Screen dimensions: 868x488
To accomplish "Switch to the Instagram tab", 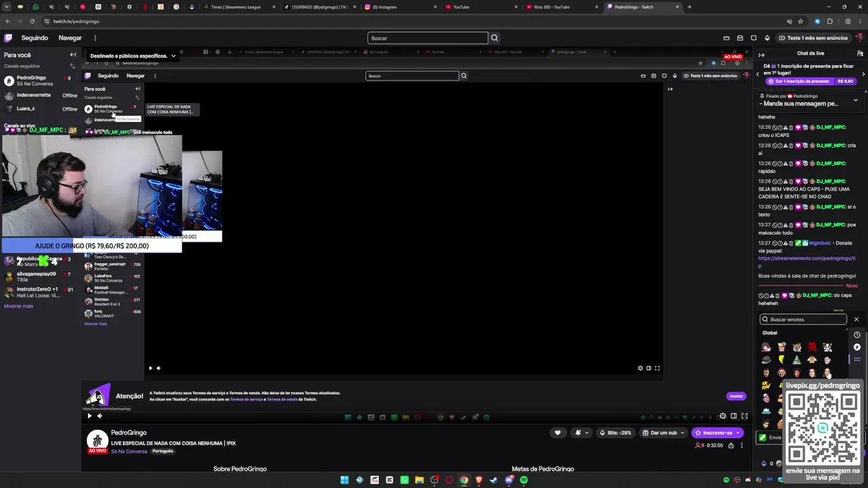I will (399, 7).
